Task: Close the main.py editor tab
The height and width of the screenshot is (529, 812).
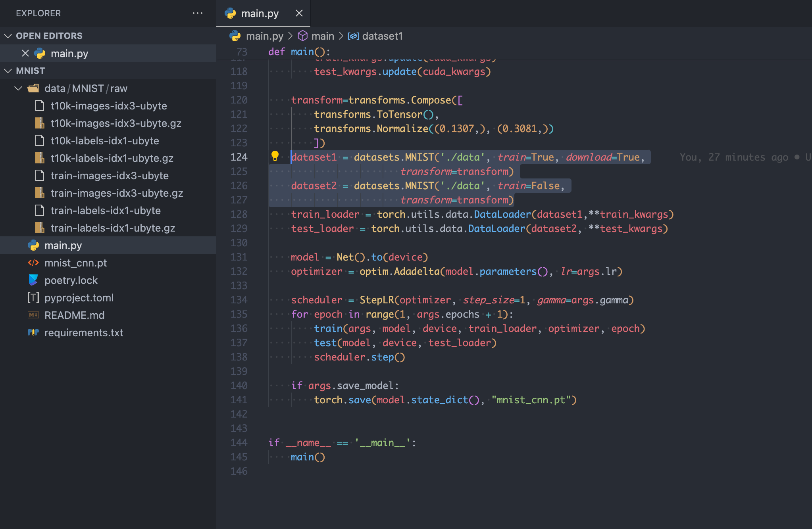Action: [299, 13]
